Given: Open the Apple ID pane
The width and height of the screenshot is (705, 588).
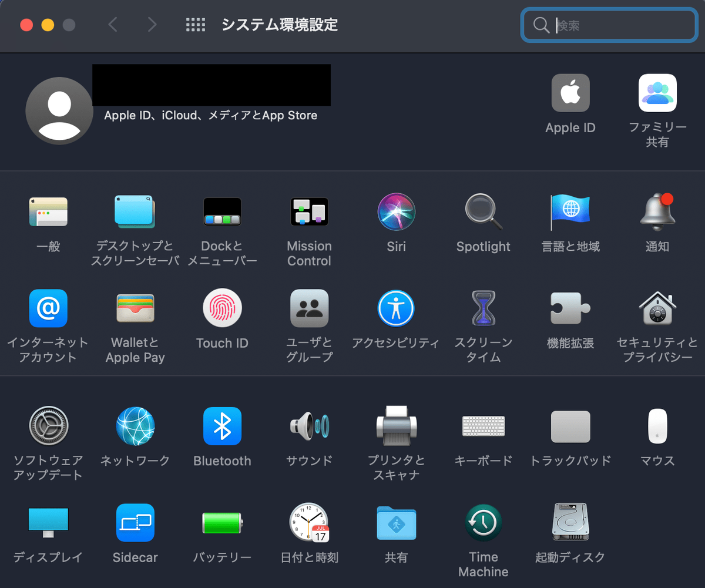Looking at the screenshot, I should coord(570,93).
